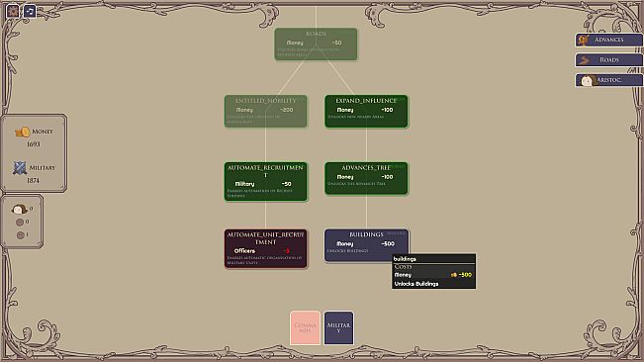The width and height of the screenshot is (644, 362).
Task: Click the buildings title in tooltip
Action: pyautogui.click(x=405, y=259)
